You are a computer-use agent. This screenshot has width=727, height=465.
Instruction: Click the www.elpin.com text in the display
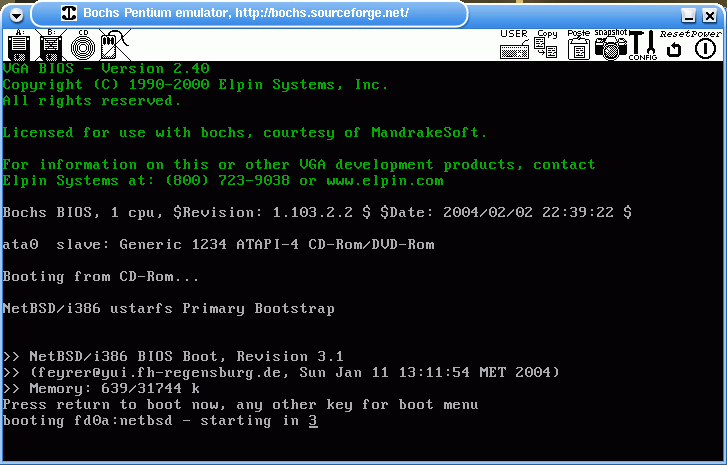pyautogui.click(x=385, y=180)
